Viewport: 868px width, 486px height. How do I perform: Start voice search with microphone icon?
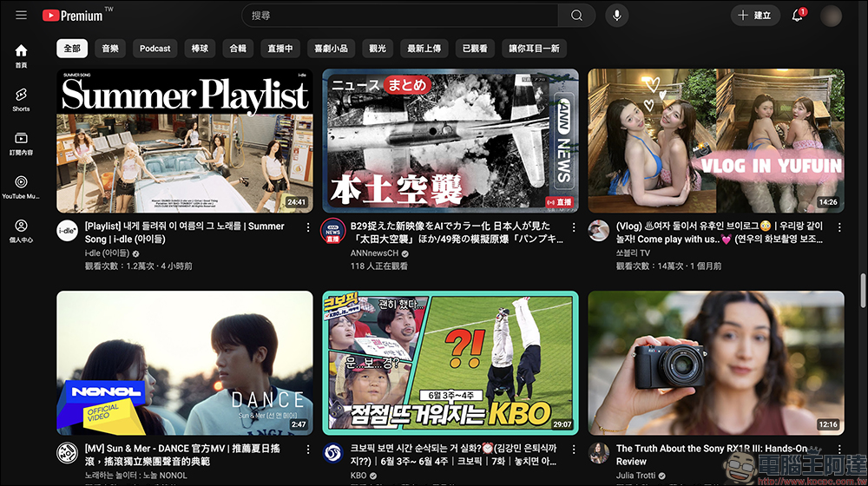coord(616,16)
